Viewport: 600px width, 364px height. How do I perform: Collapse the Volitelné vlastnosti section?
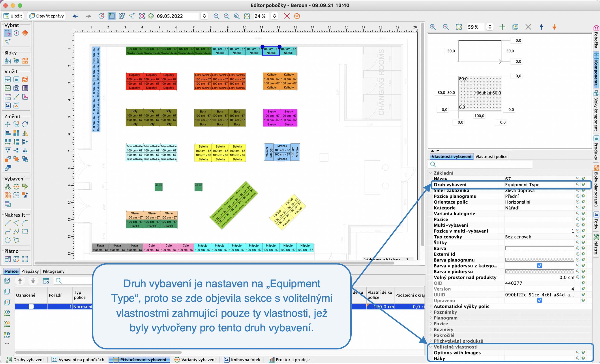coord(431,347)
